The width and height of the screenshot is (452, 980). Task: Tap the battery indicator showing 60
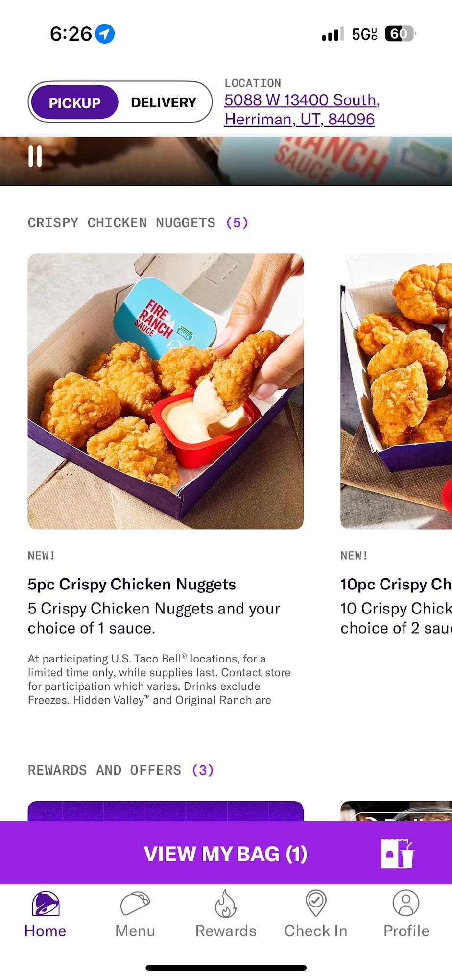pyautogui.click(x=400, y=34)
